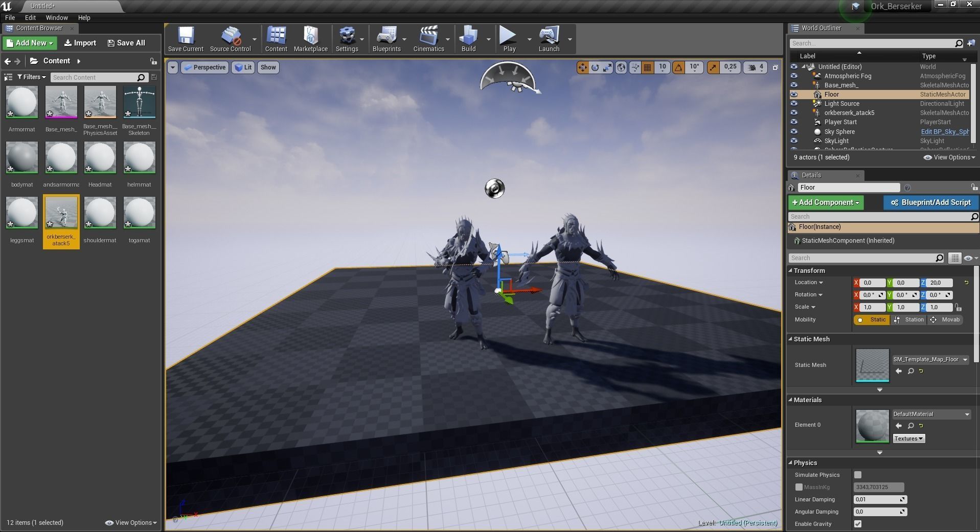Viewport: 980px width, 532px height.
Task: Switch to the Details tab
Action: 811,175
